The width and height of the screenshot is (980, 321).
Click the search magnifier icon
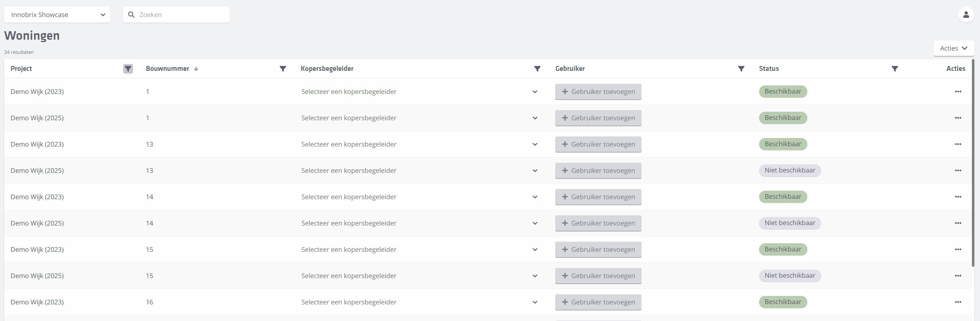pos(131,15)
